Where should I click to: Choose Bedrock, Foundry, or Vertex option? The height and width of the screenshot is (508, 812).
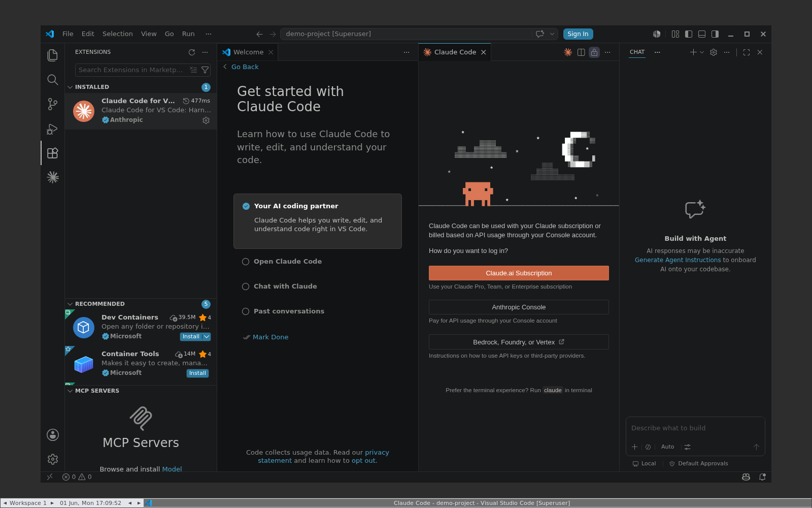pos(519,342)
